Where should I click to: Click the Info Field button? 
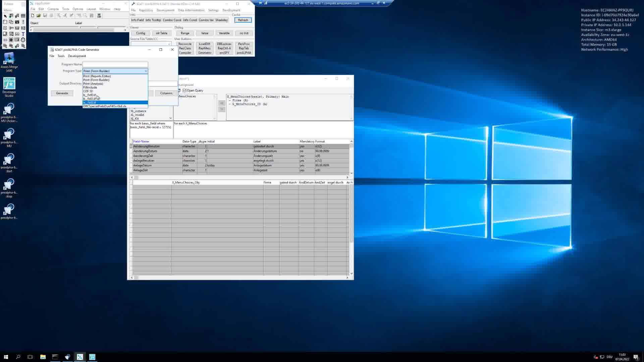(x=137, y=20)
